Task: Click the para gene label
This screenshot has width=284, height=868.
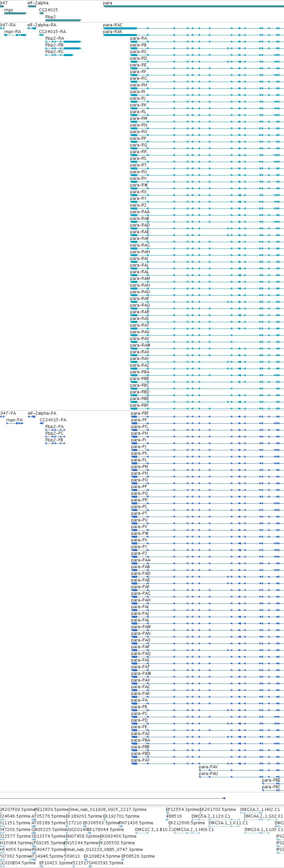Action: point(107,3)
